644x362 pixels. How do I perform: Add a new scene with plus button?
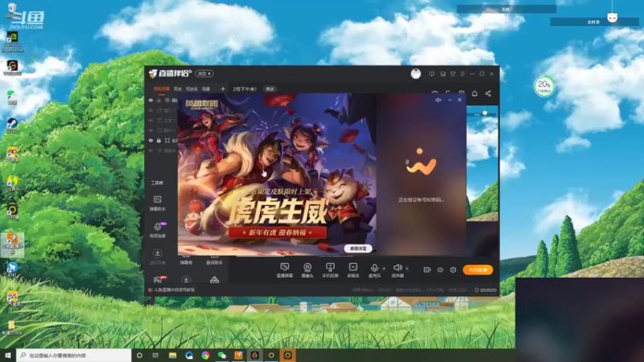[223, 88]
